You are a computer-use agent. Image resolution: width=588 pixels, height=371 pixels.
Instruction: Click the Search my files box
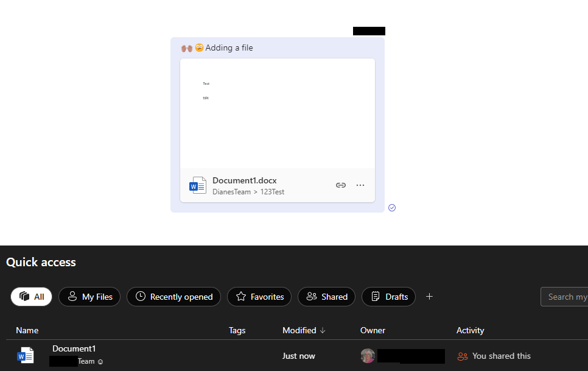tap(564, 297)
